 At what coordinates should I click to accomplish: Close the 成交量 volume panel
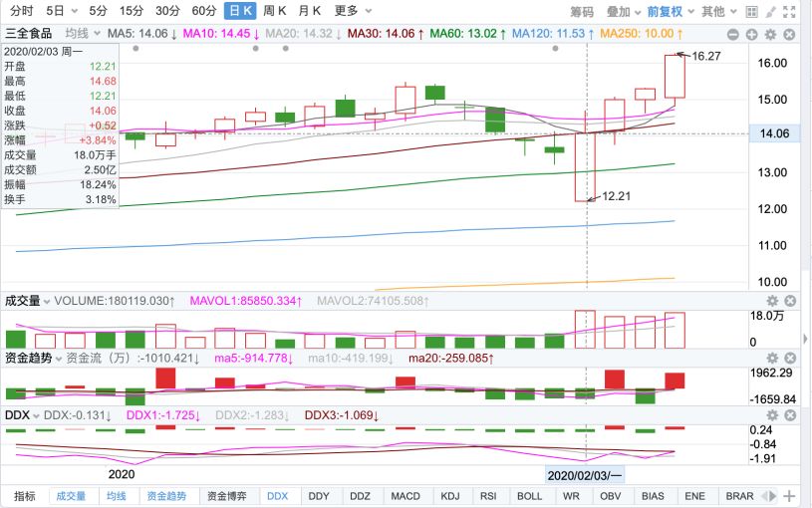click(790, 301)
